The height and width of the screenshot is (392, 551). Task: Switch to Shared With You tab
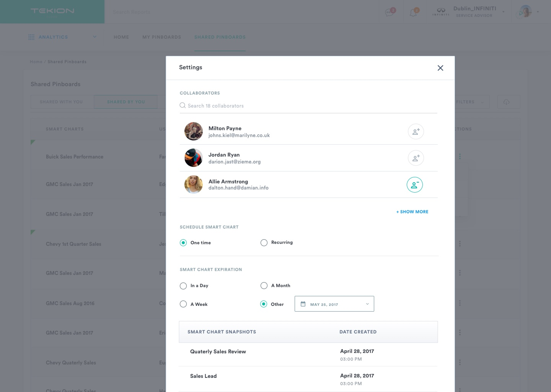pos(62,102)
